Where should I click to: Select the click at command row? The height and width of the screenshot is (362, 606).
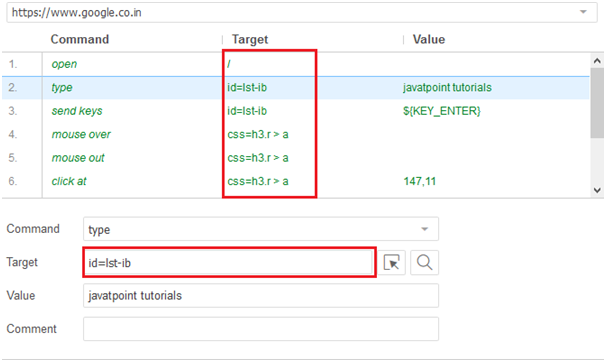296,182
